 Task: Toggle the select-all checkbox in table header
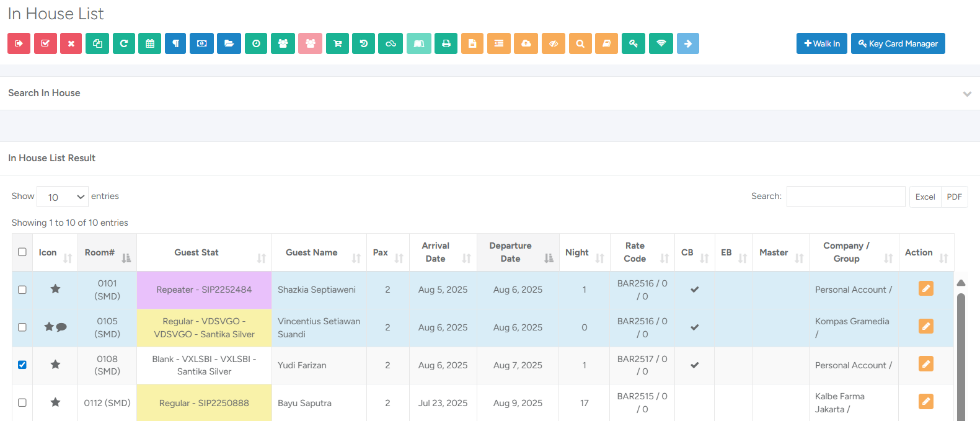(22, 252)
